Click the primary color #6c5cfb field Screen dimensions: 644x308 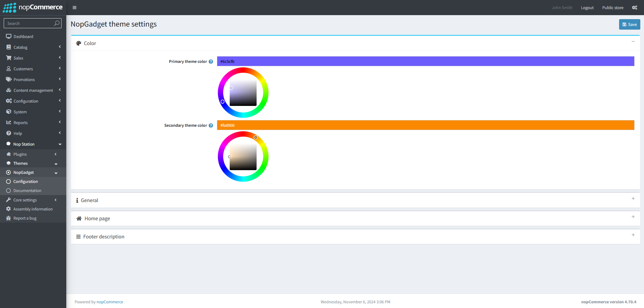point(426,61)
